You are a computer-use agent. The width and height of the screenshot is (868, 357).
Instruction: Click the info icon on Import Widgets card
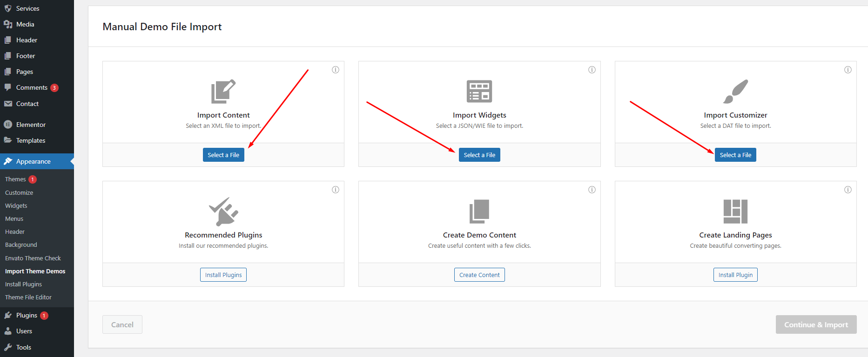tap(592, 70)
